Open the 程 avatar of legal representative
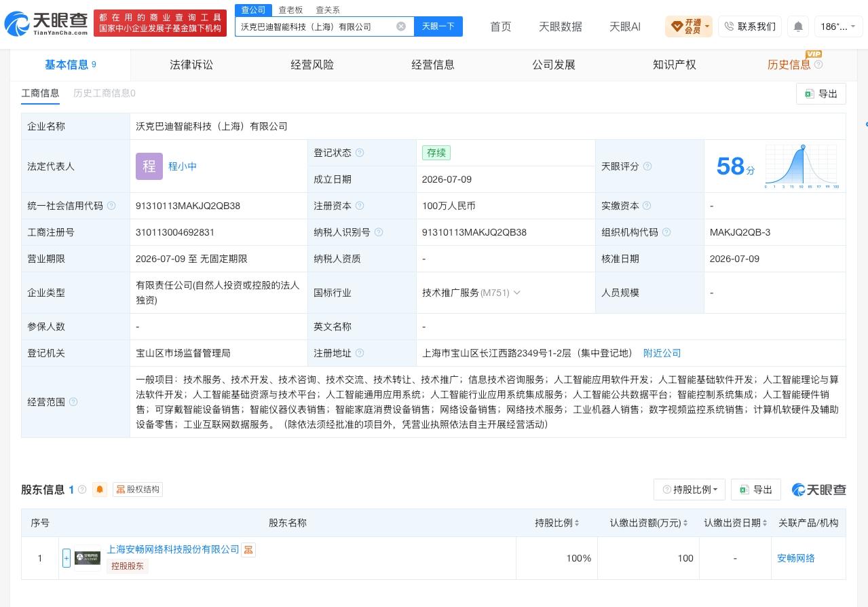 point(149,166)
